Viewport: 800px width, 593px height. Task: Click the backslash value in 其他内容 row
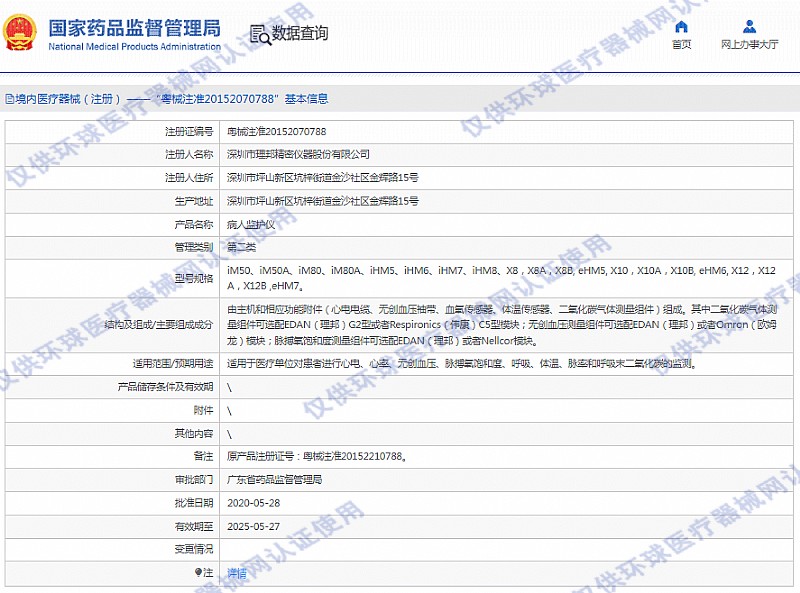click(230, 434)
